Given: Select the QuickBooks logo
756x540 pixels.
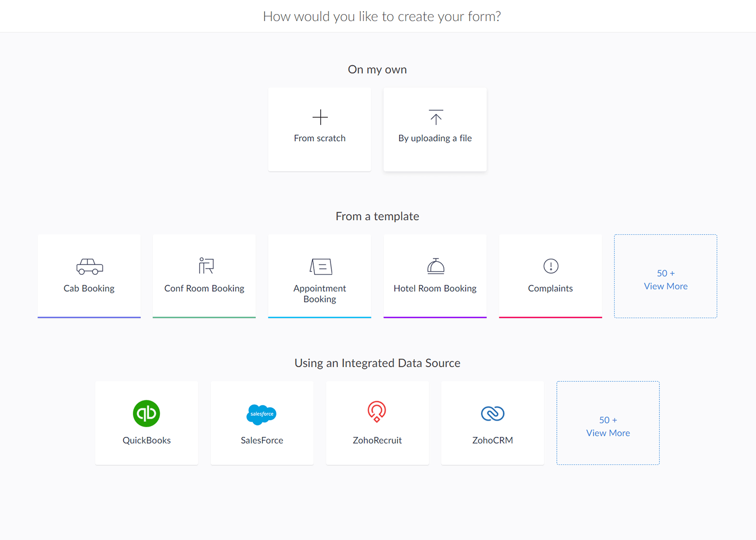Looking at the screenshot, I should point(146,413).
